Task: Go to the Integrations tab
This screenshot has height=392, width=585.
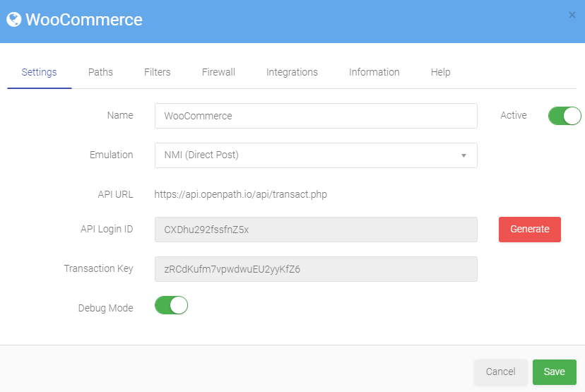Action: pos(292,72)
